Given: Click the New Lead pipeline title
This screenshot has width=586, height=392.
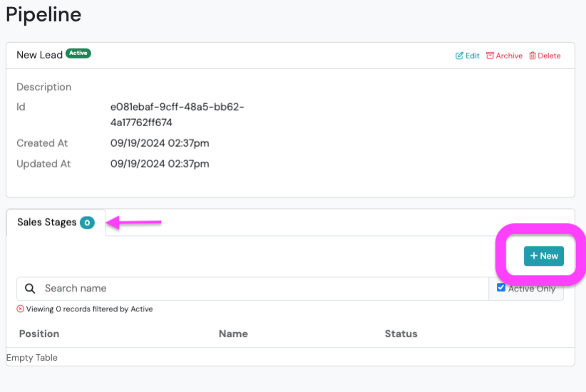Looking at the screenshot, I should 39,55.
